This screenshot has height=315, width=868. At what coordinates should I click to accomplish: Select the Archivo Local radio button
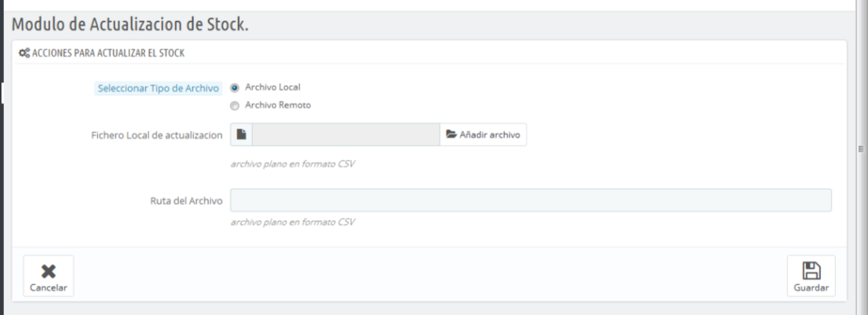pos(235,88)
